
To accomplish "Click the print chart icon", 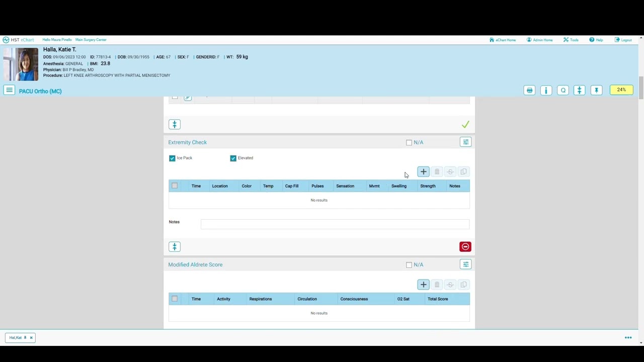I will tap(529, 90).
